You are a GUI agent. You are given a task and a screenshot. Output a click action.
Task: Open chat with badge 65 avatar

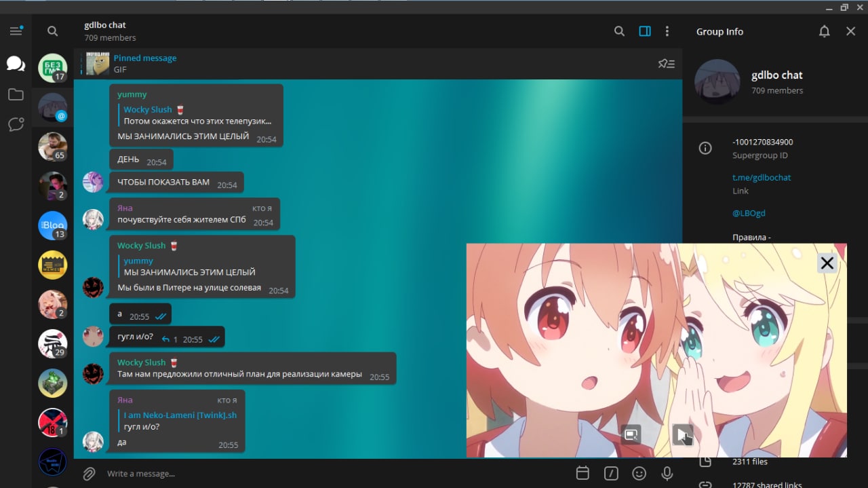[52, 147]
